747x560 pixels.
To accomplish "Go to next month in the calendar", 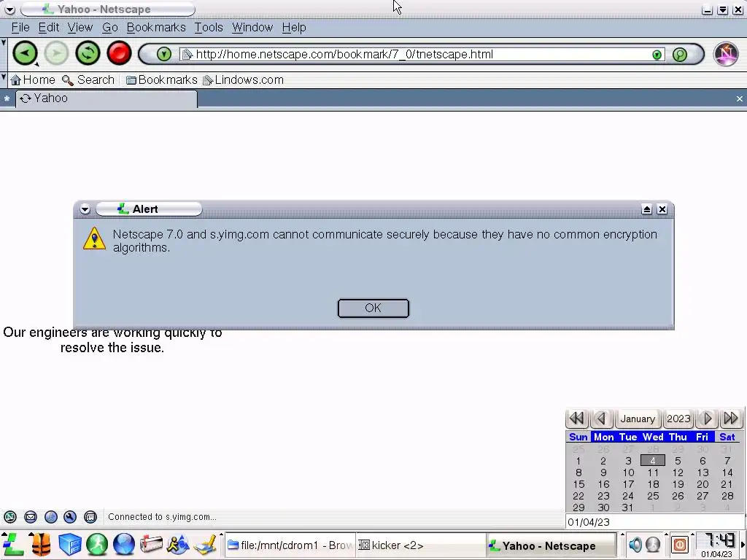I will (x=708, y=419).
